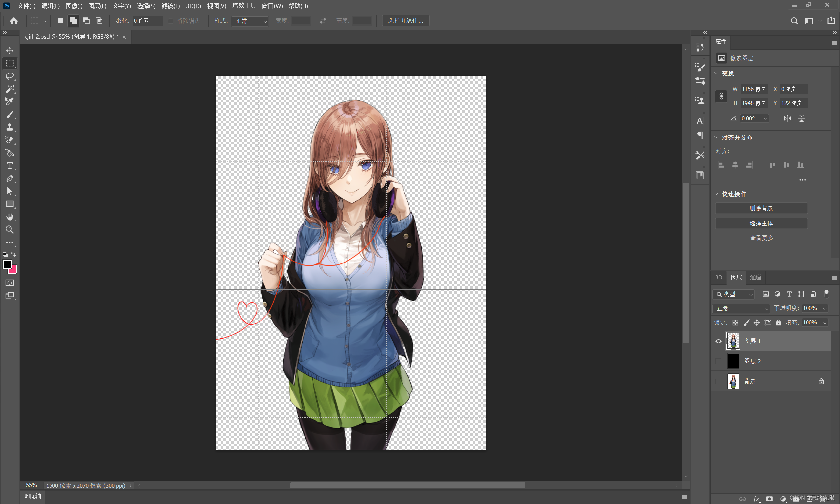
Task: Click the horizontal canvas scrollbar
Action: tap(408, 486)
